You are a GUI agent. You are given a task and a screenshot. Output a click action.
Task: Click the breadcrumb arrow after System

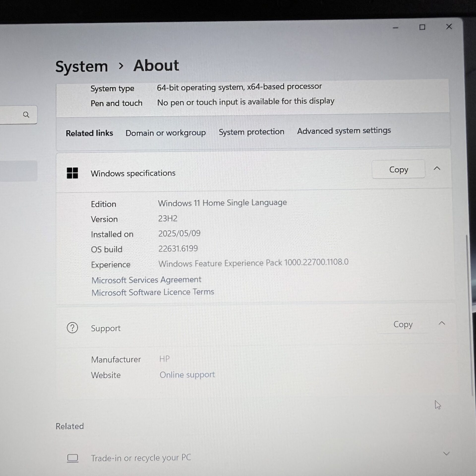[x=121, y=66]
